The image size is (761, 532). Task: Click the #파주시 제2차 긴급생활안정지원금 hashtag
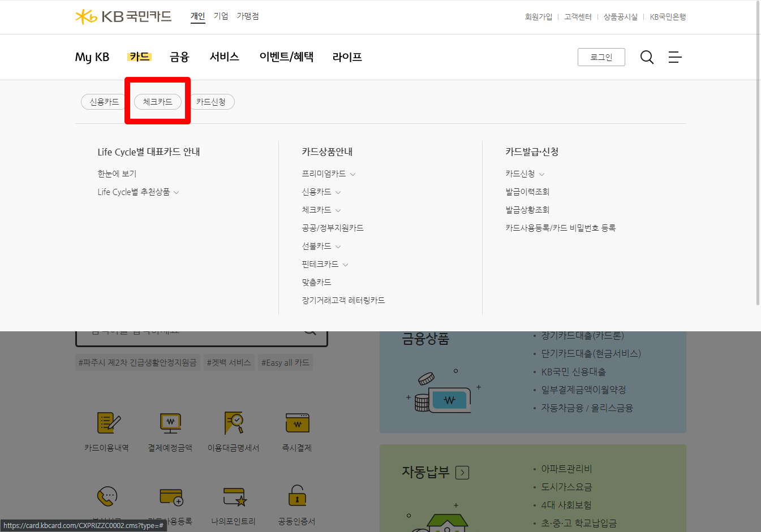(137, 363)
